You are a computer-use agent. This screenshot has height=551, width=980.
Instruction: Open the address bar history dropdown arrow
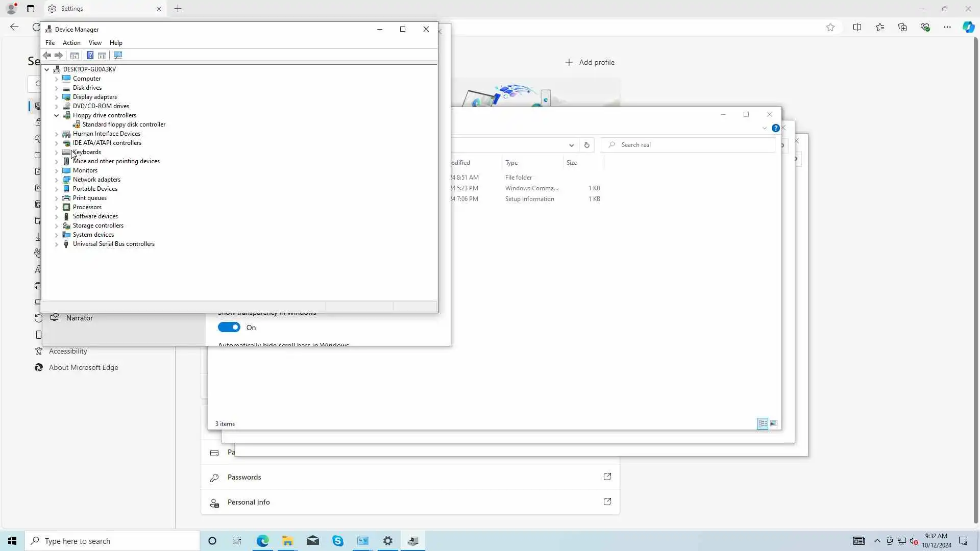[571, 145]
